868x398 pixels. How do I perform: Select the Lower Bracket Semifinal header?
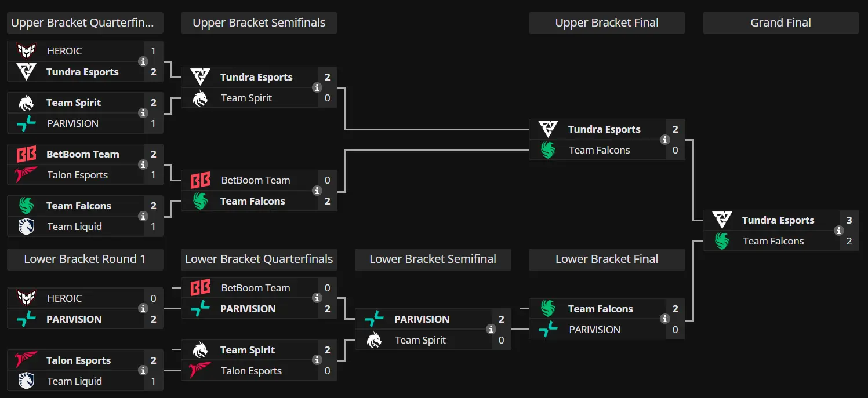[x=433, y=260]
